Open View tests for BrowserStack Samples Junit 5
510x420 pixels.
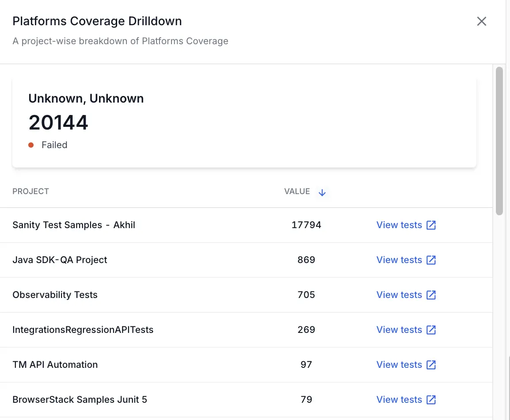[406, 399]
